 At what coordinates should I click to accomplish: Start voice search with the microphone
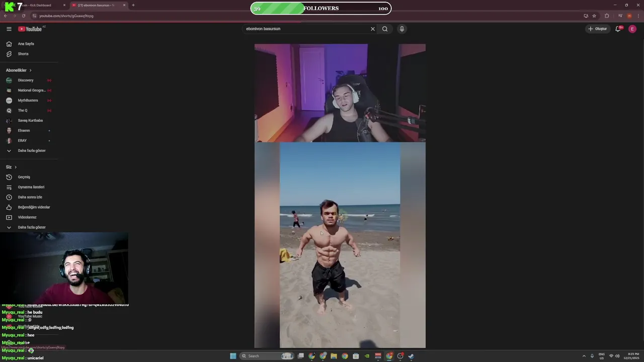click(401, 29)
